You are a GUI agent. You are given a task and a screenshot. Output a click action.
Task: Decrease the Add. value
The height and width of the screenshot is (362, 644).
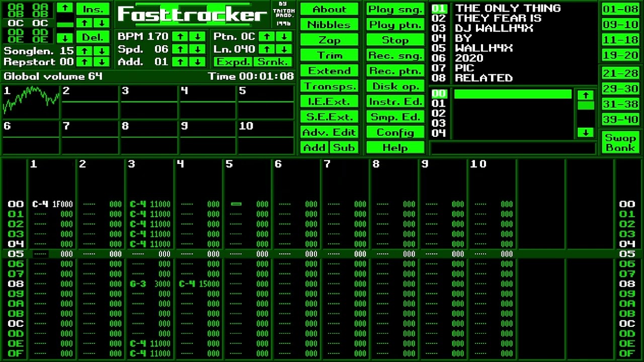coord(198,62)
